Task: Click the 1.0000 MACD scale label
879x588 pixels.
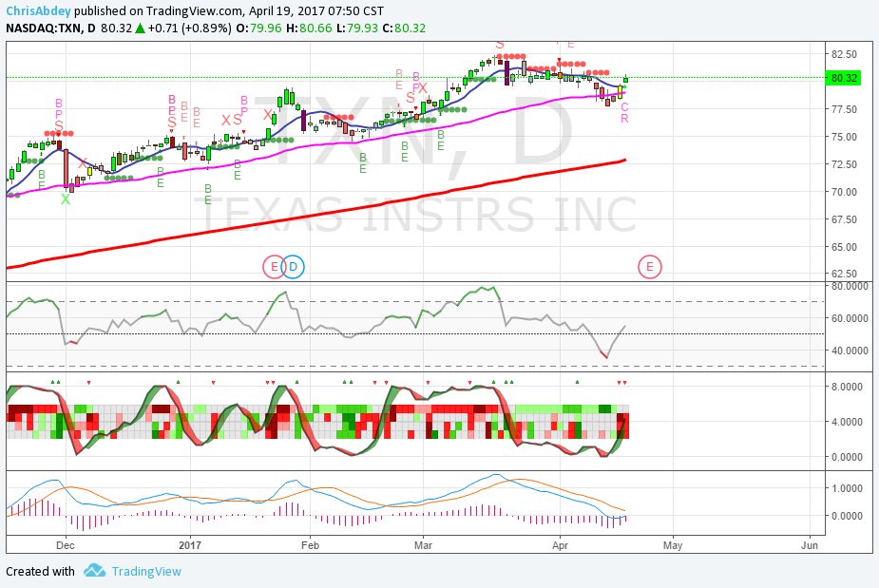Action: [847, 488]
